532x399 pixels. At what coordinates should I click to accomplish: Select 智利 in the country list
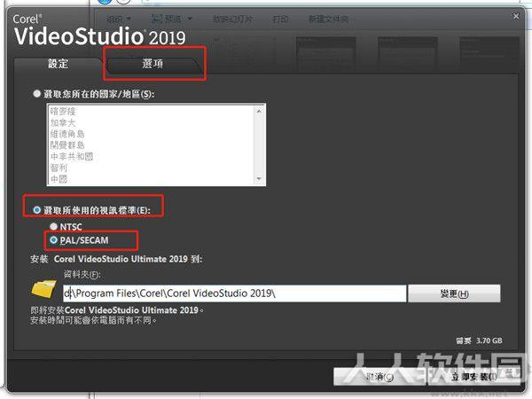pos(59,168)
